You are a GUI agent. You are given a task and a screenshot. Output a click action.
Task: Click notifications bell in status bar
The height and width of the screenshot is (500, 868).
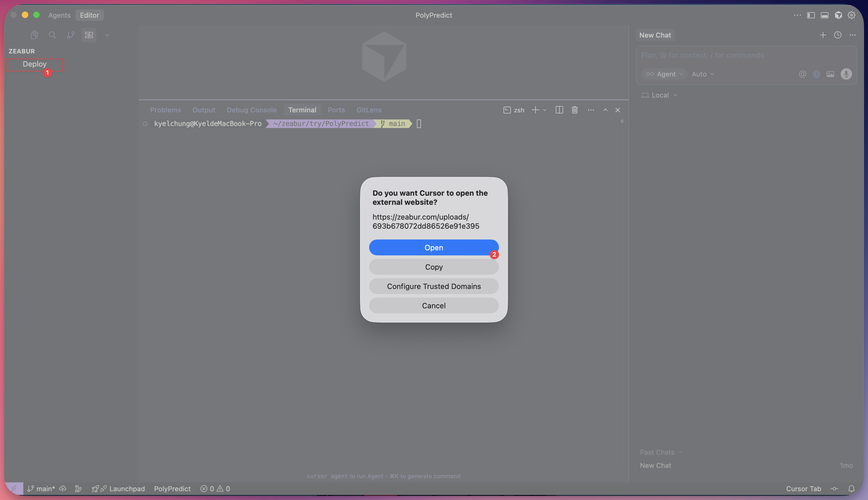click(x=851, y=488)
